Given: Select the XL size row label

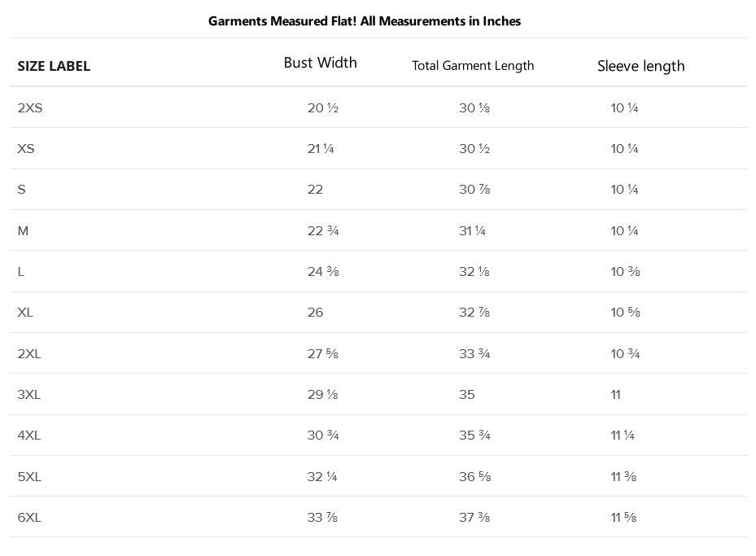Looking at the screenshot, I should [25, 313].
